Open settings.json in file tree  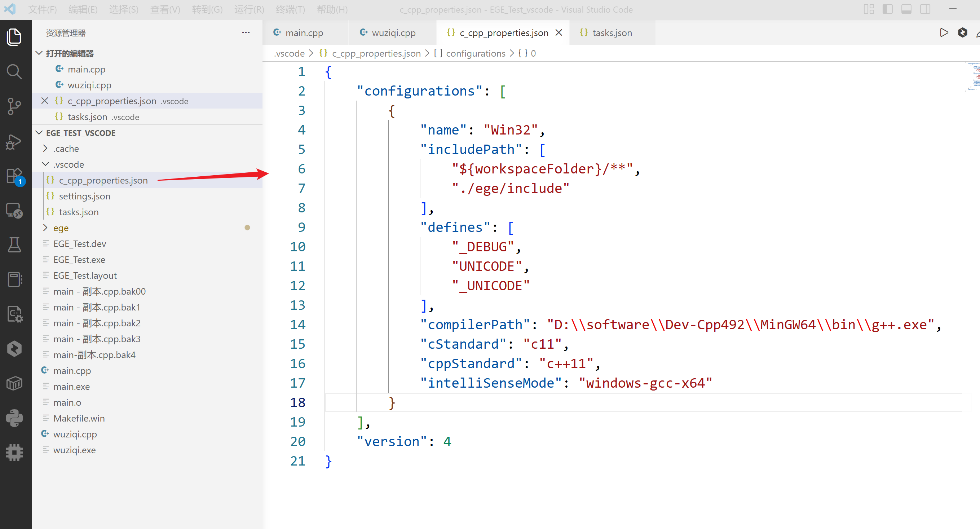click(84, 196)
